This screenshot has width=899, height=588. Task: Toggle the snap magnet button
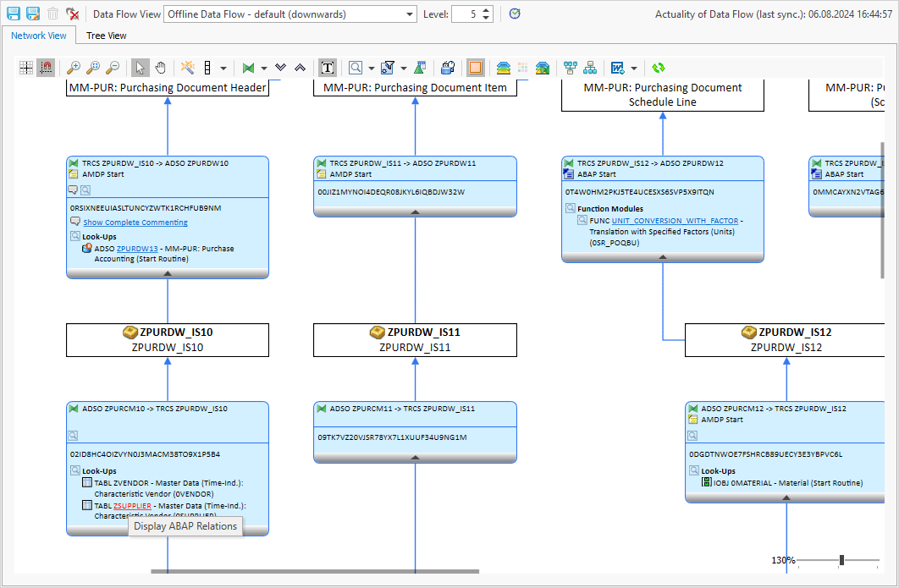[x=46, y=68]
